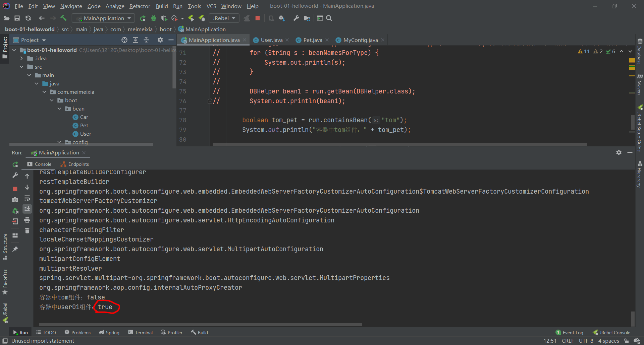The width and height of the screenshot is (644, 345).
Task: Expand all in Project panel
Action: click(136, 40)
